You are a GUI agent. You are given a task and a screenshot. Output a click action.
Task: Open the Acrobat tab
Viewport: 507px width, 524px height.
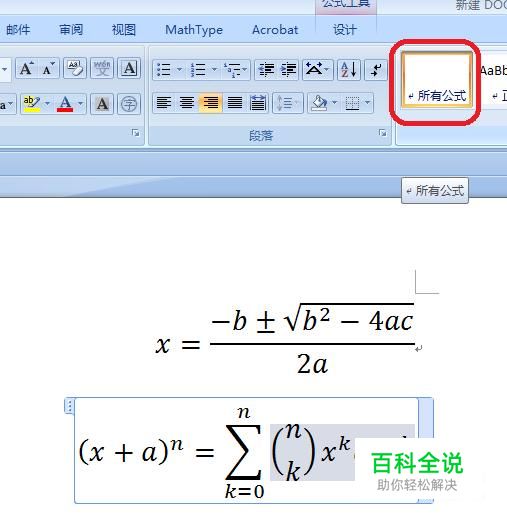point(275,30)
